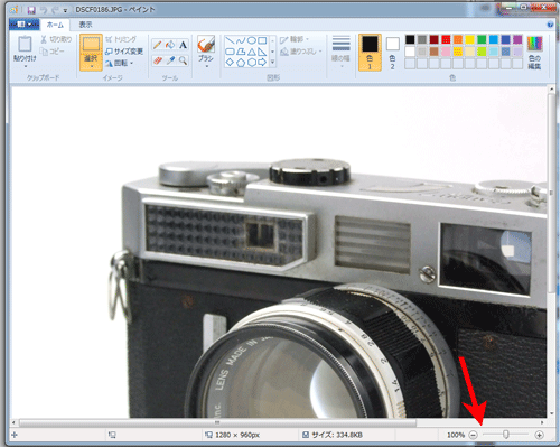Image resolution: width=560 pixels, height=447 pixels.
Task: Open the Paint application menu button
Action: tap(24, 24)
